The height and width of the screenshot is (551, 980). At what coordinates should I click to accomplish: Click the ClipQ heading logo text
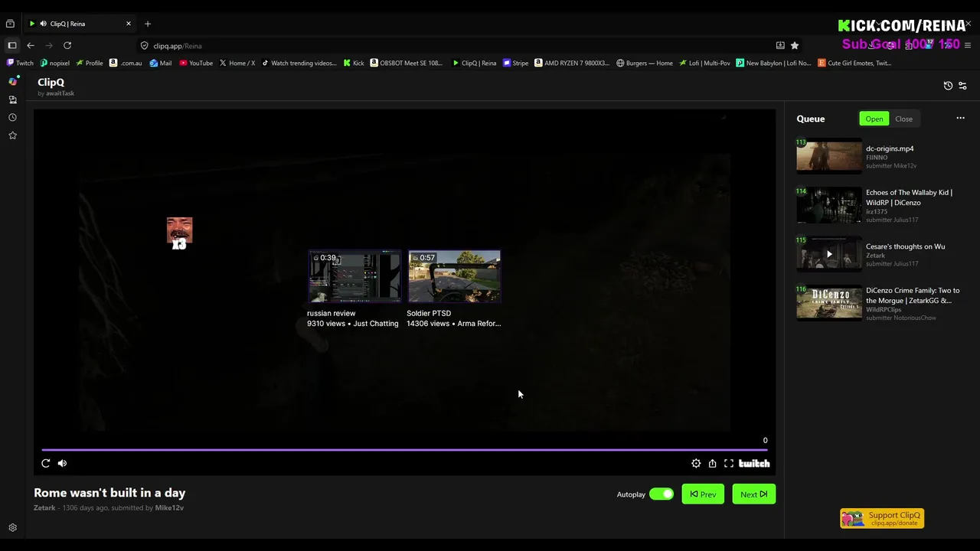point(51,82)
